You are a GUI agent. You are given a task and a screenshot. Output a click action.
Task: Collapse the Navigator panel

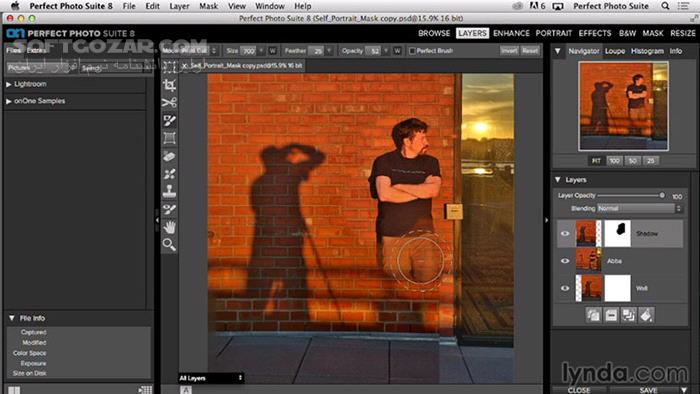(558, 51)
